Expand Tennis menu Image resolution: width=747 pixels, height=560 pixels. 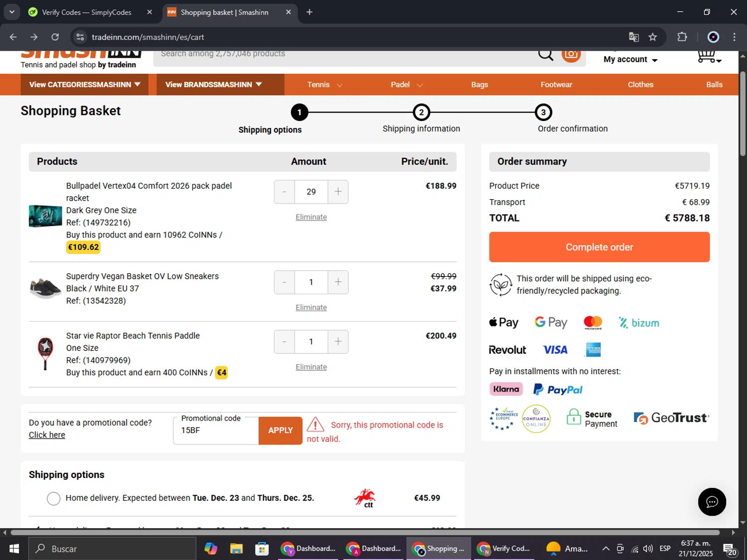click(x=325, y=85)
